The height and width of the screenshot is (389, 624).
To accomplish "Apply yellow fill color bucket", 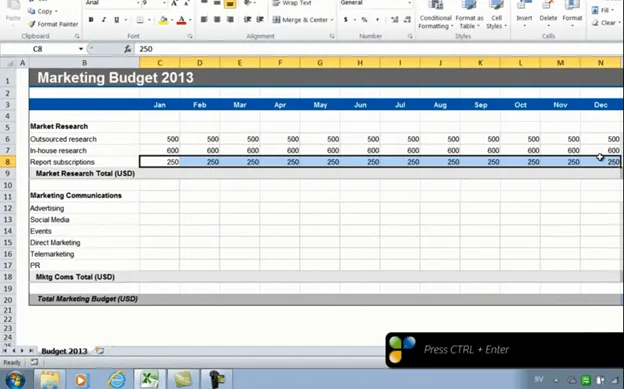I will point(163,20).
